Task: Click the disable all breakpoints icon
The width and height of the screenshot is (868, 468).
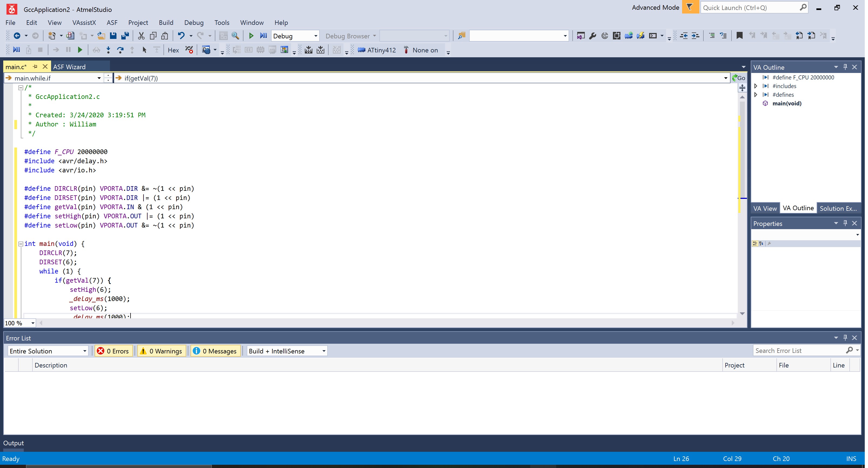Action: (x=189, y=50)
